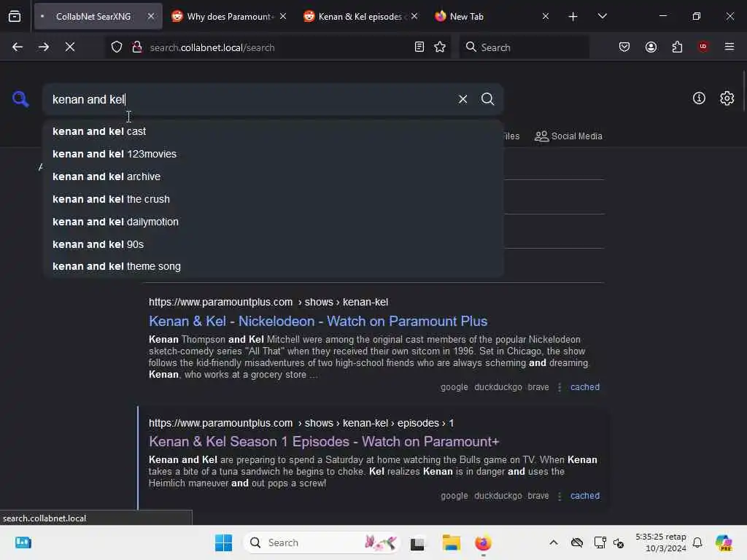Viewport: 747px width, 560px height.
Task: Close the New Tab tab
Action: (546, 16)
